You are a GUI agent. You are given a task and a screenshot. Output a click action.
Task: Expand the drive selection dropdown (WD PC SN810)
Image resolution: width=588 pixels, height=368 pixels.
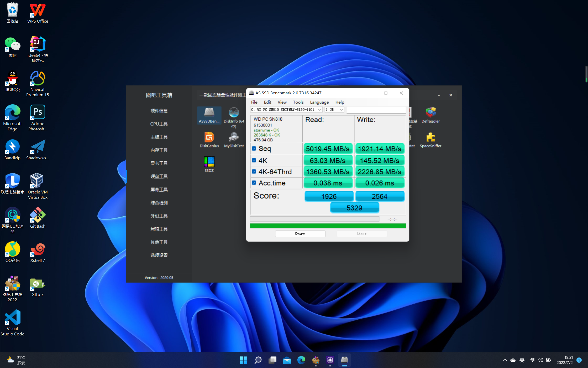coord(286,110)
